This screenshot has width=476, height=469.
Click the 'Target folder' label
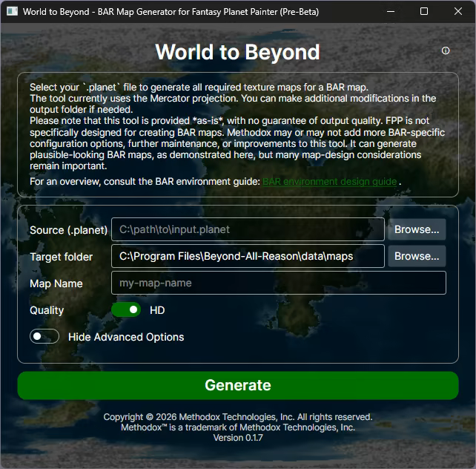click(61, 257)
